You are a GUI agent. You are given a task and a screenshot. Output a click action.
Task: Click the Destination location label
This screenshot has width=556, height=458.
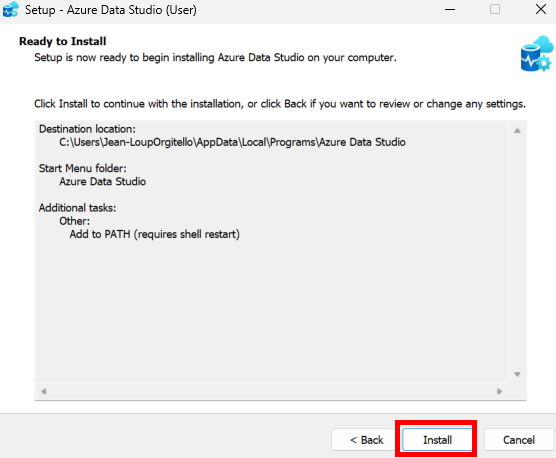tap(87, 129)
